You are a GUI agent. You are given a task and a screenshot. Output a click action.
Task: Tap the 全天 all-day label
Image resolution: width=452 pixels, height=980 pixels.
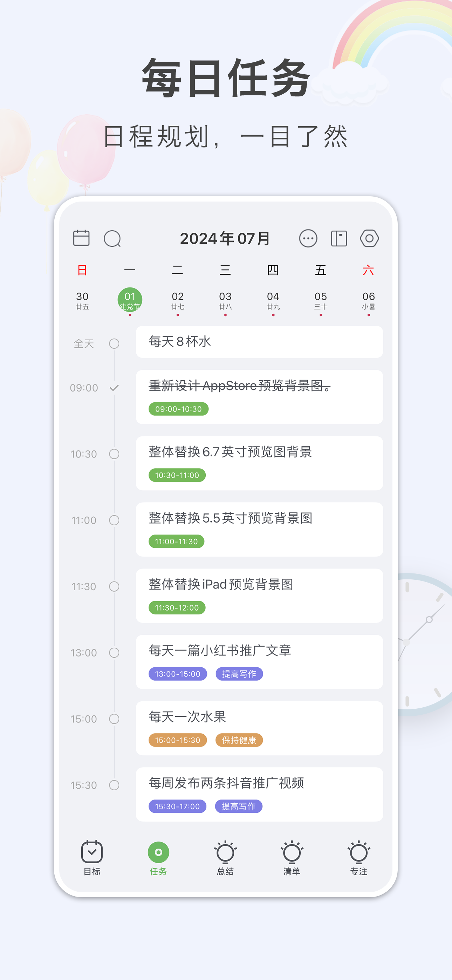tap(84, 344)
